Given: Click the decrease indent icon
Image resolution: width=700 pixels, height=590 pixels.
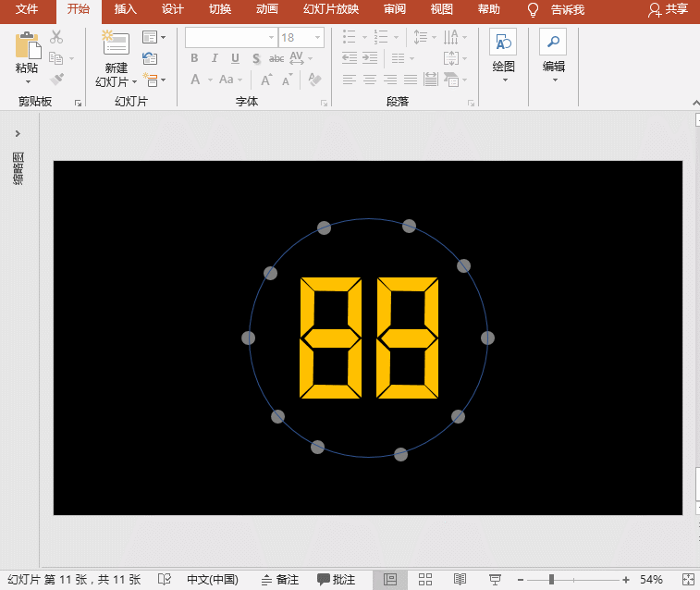Looking at the screenshot, I should click(x=350, y=58).
